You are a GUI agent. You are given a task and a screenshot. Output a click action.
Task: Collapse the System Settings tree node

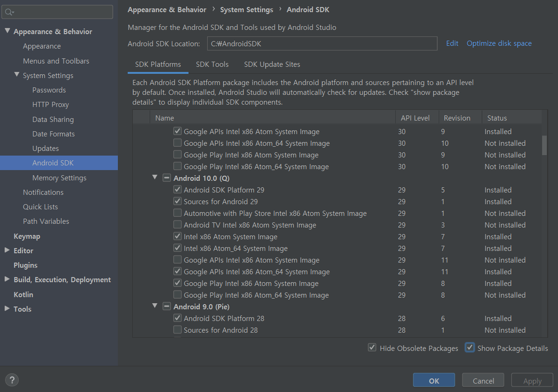pos(16,75)
